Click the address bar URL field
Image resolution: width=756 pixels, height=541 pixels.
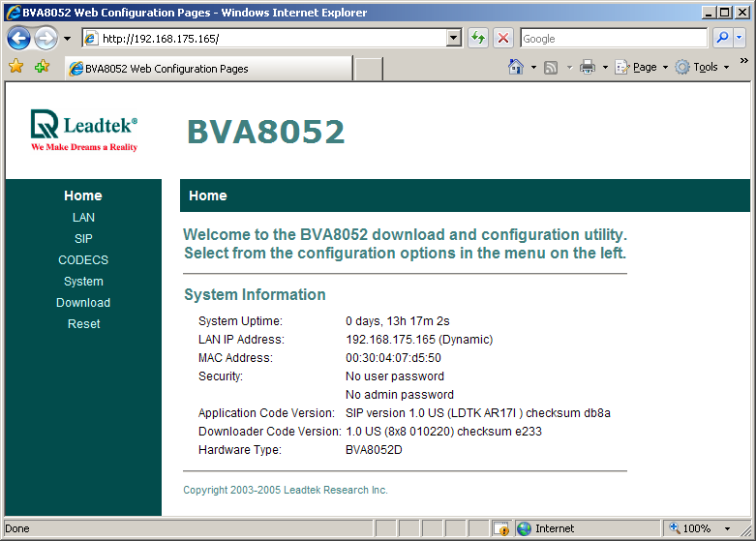click(264, 39)
